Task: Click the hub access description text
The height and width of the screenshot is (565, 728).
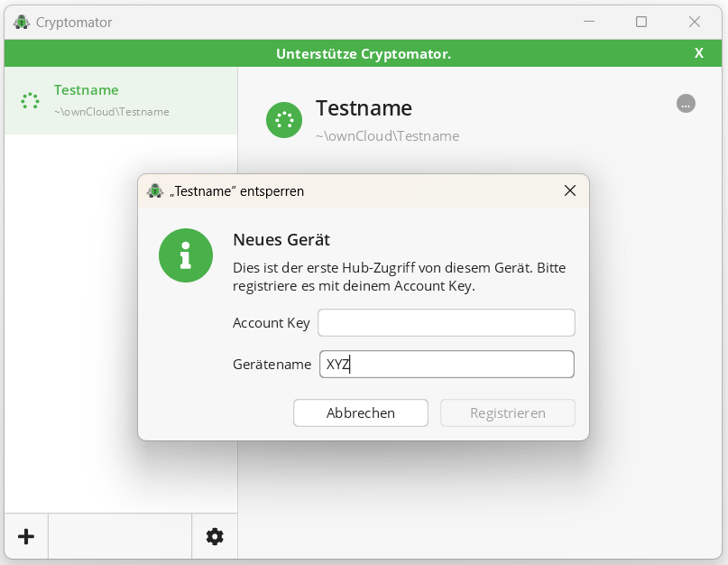Action: pos(400,276)
